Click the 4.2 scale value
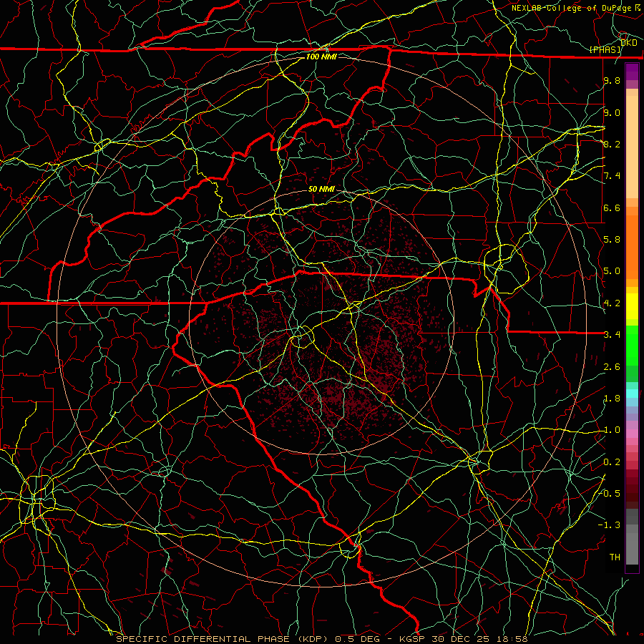 [612, 303]
